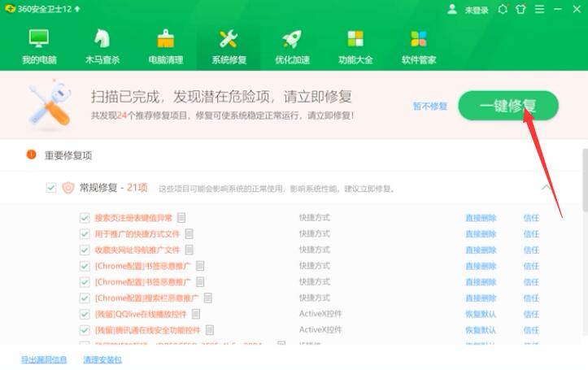Click 导出漏洞信息 link
The width and height of the screenshot is (588, 370).
click(44, 360)
